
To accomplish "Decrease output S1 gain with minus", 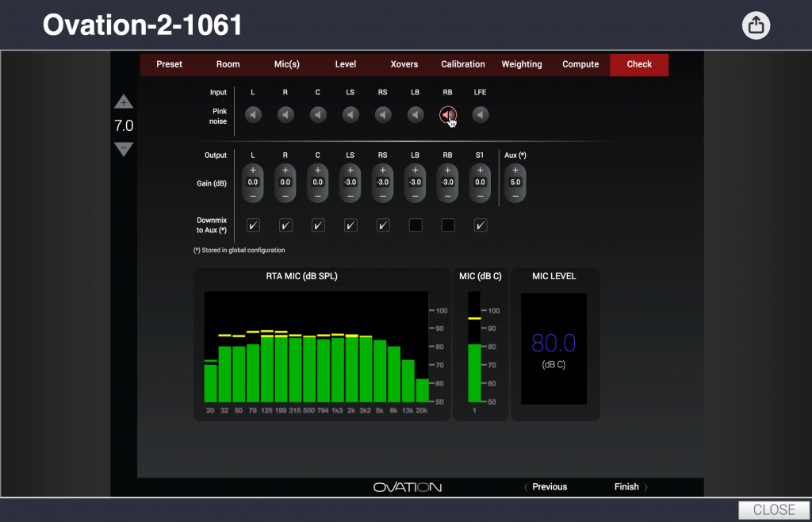I will [x=480, y=196].
